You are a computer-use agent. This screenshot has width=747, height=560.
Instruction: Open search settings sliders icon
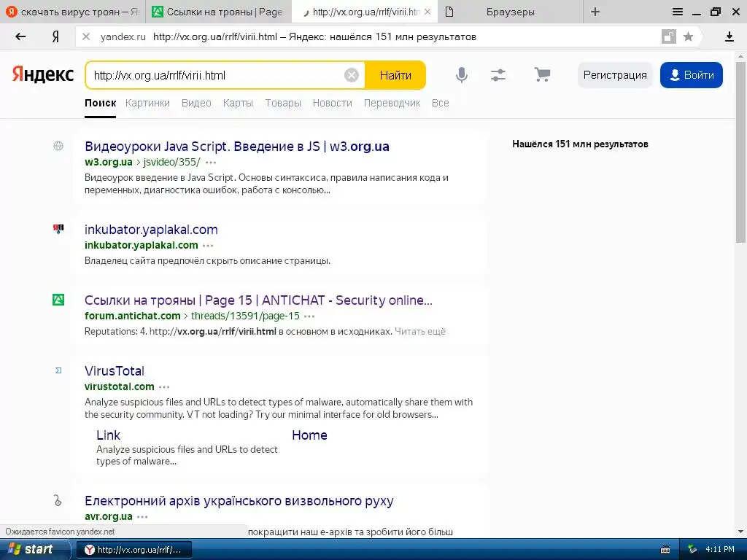498,75
